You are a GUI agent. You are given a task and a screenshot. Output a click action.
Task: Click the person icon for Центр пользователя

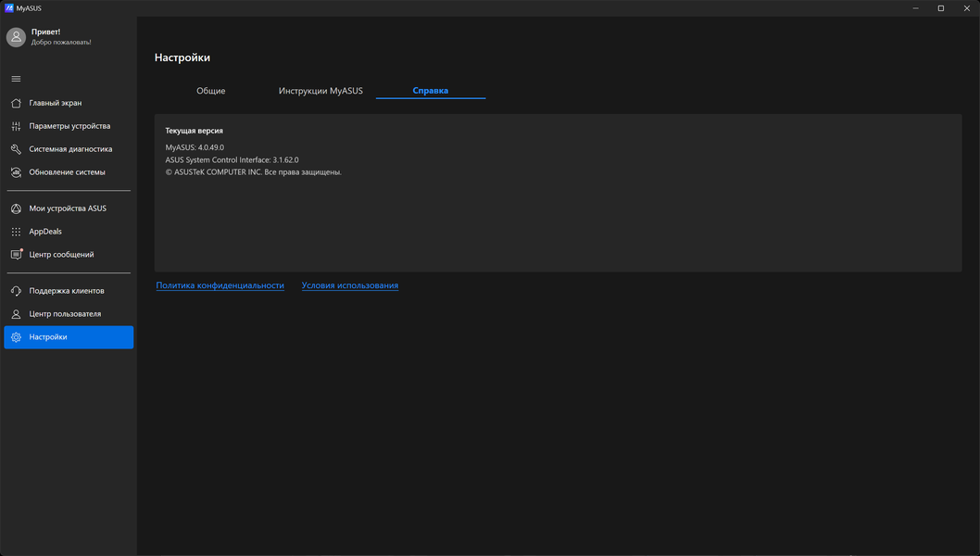click(x=17, y=314)
